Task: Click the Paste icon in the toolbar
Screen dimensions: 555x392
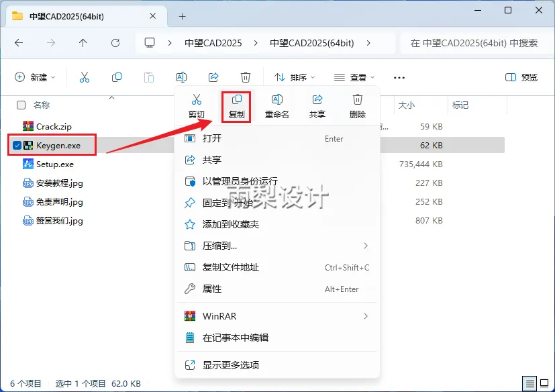Action: (x=149, y=77)
